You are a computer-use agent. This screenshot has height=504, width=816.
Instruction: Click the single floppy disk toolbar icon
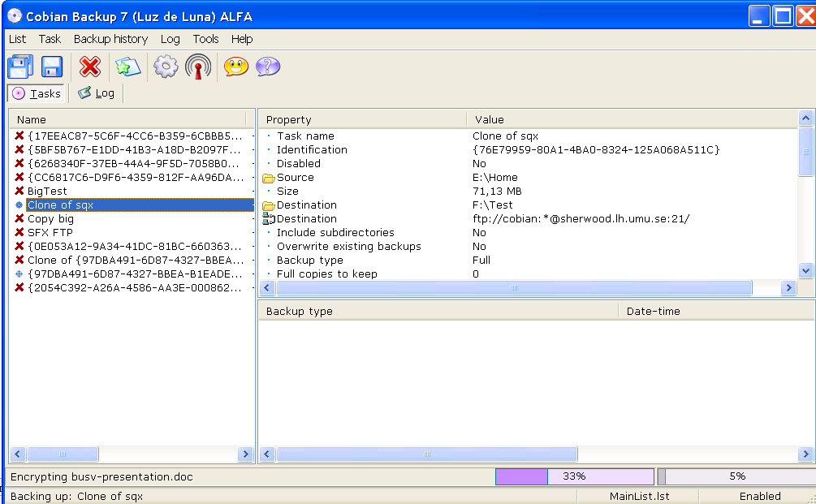[52, 67]
